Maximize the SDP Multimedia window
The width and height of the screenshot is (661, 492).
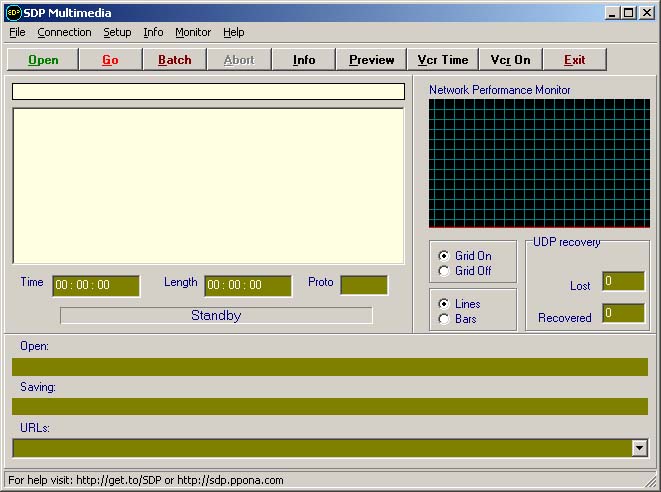(x=628, y=13)
